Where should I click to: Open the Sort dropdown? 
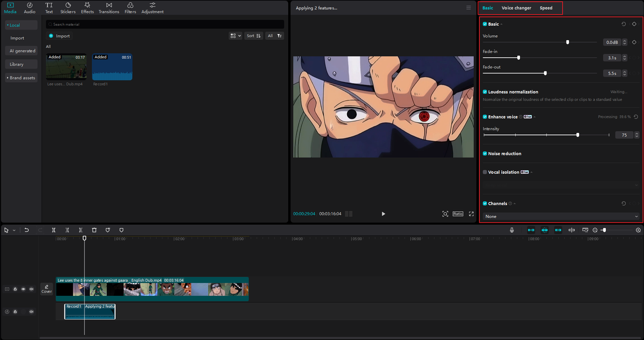point(254,36)
